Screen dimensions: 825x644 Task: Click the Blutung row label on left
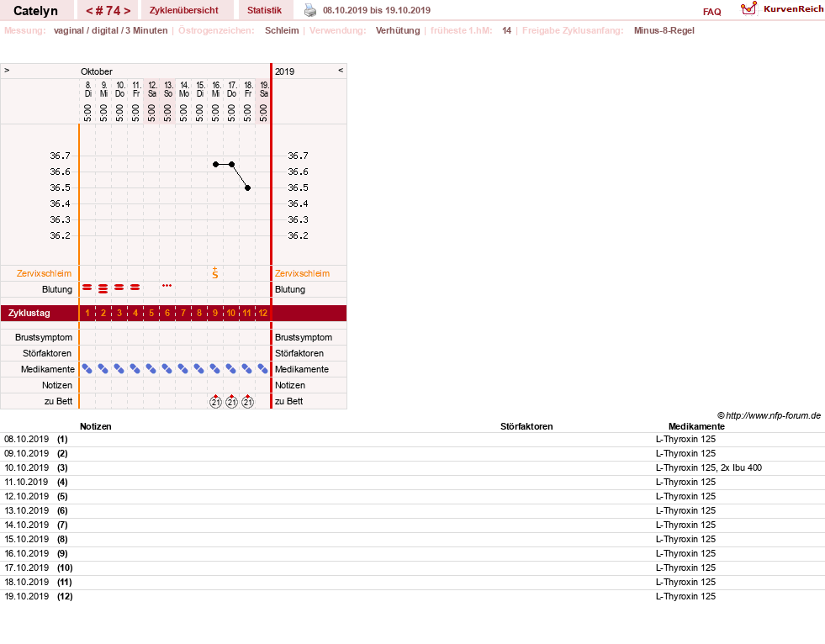[57, 289]
